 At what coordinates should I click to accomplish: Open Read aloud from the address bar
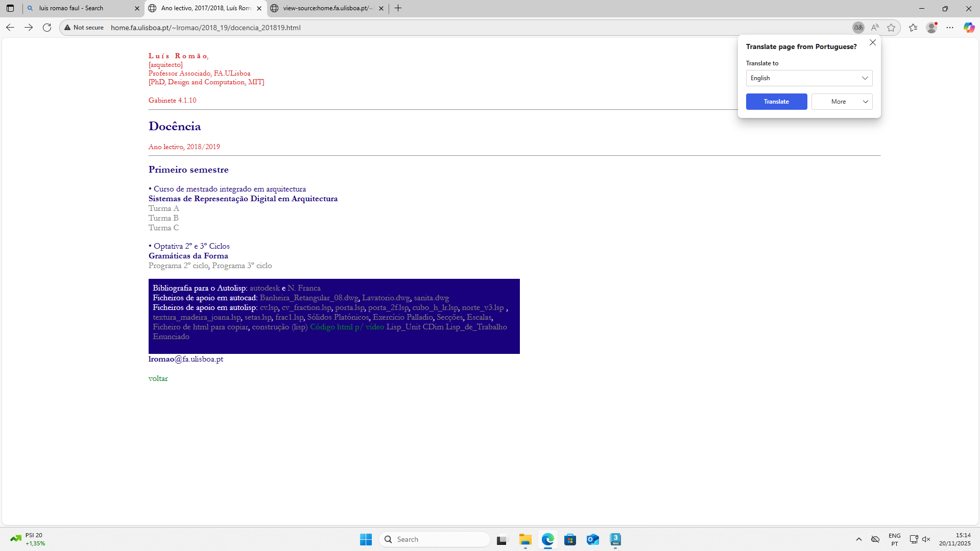875,28
